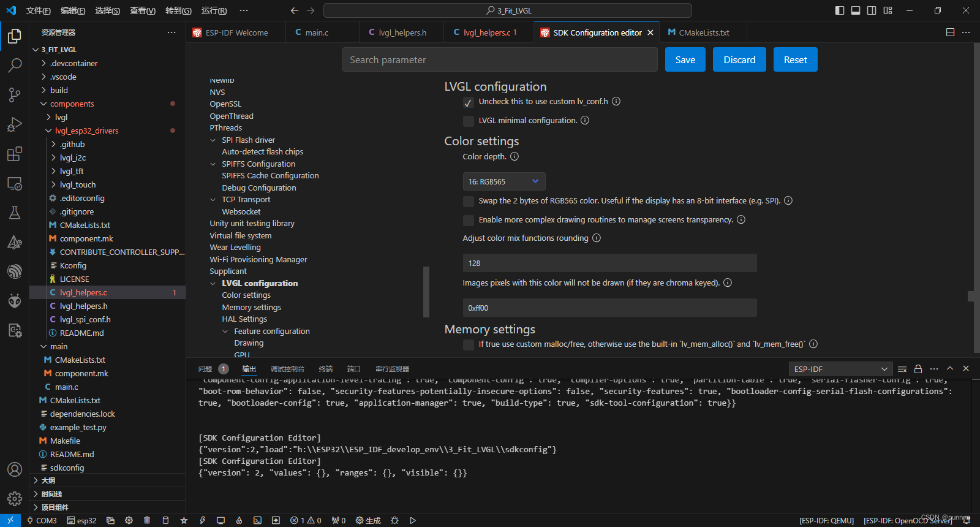Collapse LVGL configuration in the settings tree

click(213, 284)
